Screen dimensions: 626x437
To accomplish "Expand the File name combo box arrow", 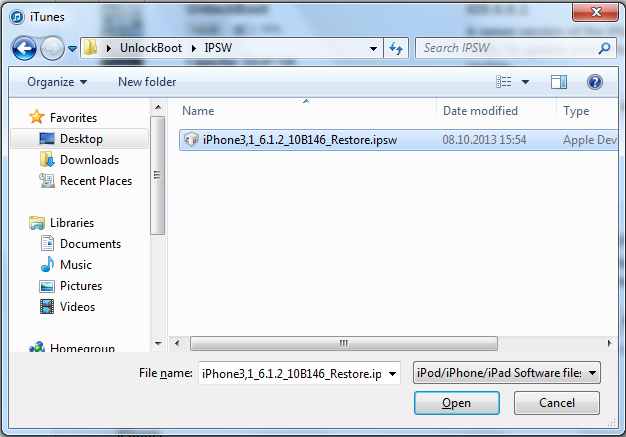I will tap(392, 374).
